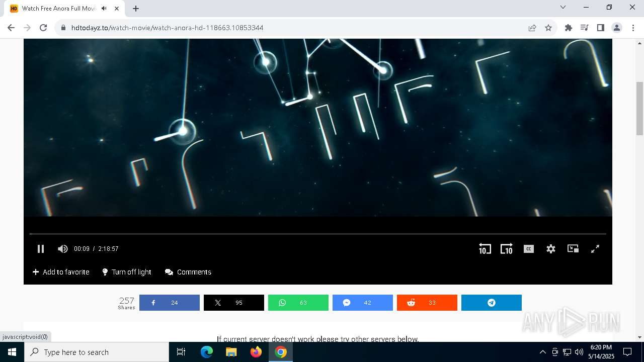Switch to Chrome on taskbar
Image resolution: width=644 pixels, height=362 pixels.
tap(281, 352)
